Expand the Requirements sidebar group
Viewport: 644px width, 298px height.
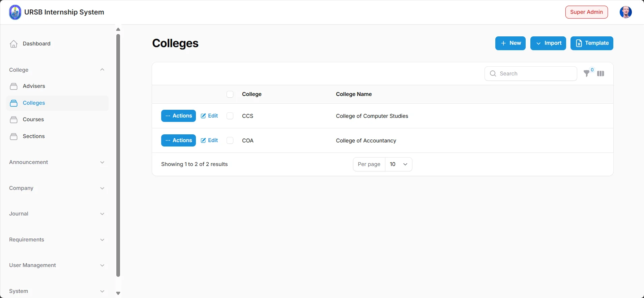coord(102,240)
